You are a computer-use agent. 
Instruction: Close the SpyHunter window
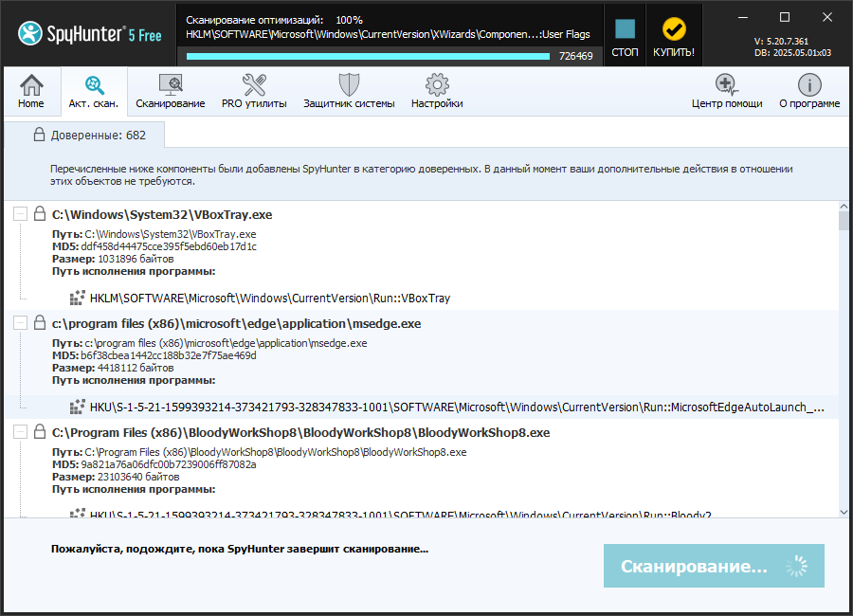click(826, 17)
